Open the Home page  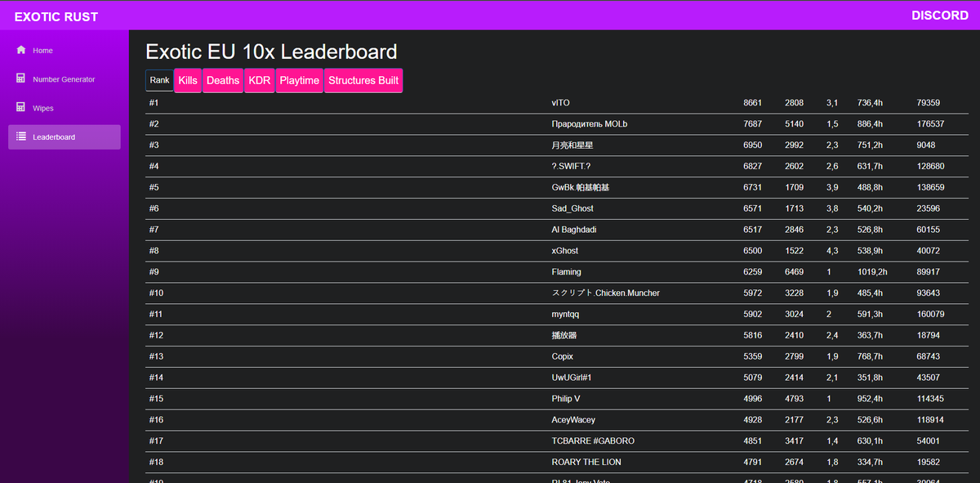pyautogui.click(x=65, y=51)
